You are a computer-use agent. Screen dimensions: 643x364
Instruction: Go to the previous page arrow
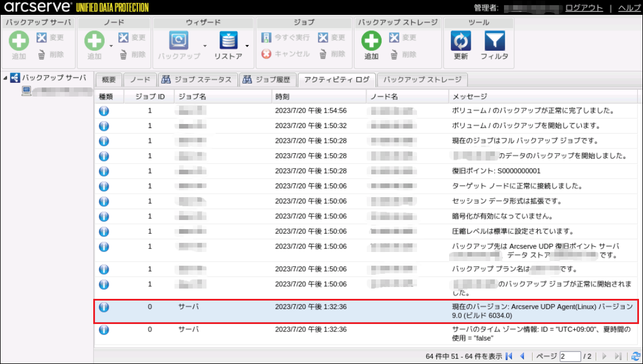(522, 356)
